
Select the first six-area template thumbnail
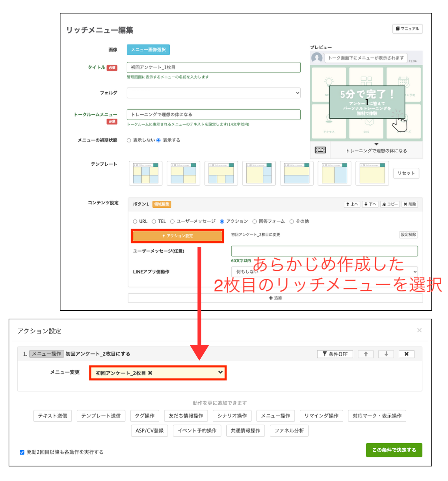[x=145, y=173]
